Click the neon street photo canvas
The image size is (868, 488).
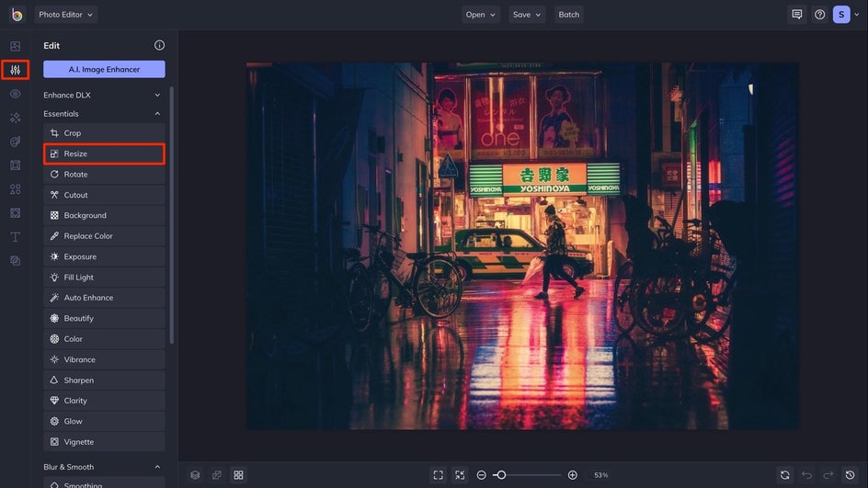click(522, 245)
